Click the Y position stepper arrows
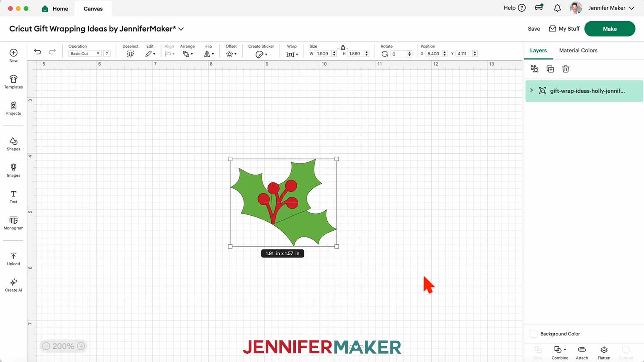 click(474, 54)
